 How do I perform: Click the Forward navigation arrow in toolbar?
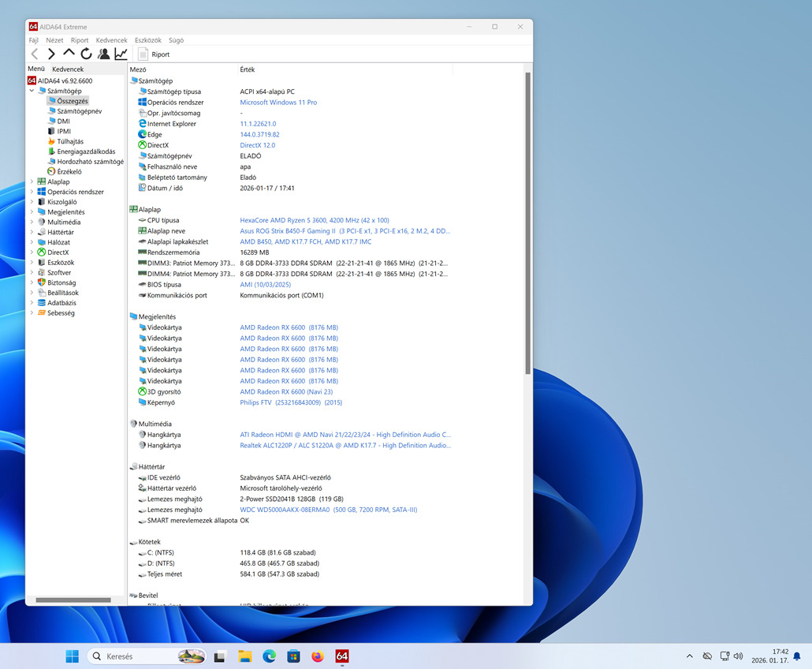pyautogui.click(x=51, y=54)
